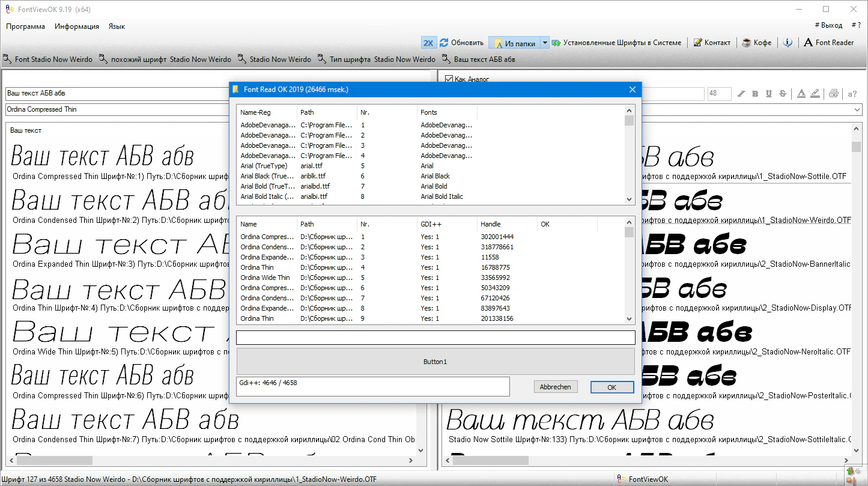Click the printer icon in right pane
Image resolution: width=868 pixels, height=486 pixels.
point(833,94)
